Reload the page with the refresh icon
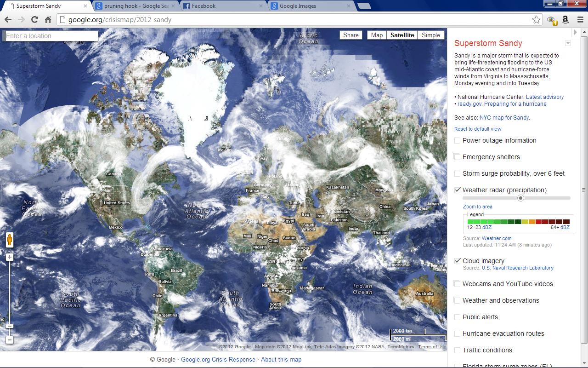The image size is (588, 368). (x=34, y=19)
